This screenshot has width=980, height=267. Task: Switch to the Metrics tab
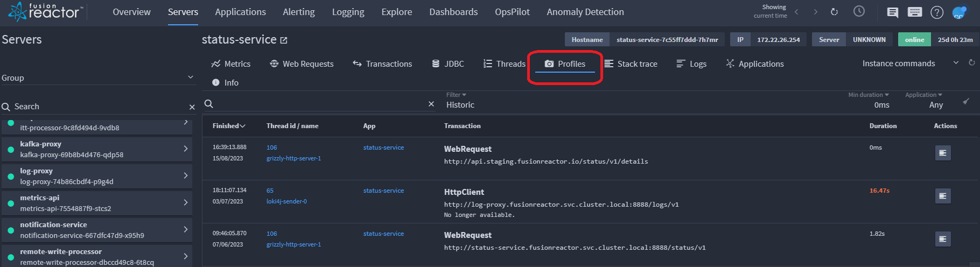coord(231,64)
